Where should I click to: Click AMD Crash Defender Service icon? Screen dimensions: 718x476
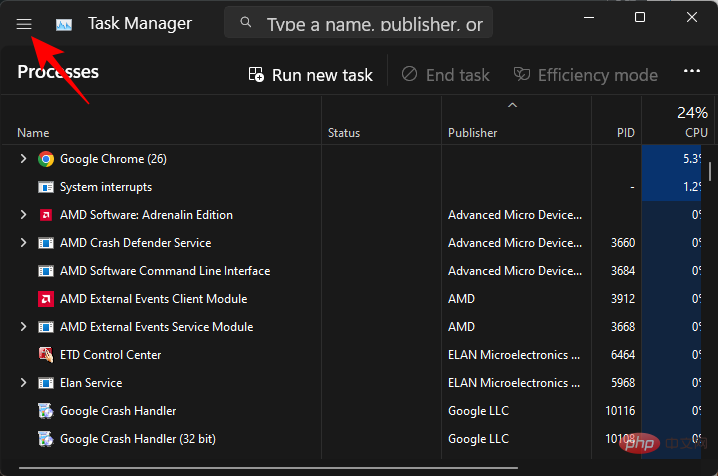click(46, 243)
